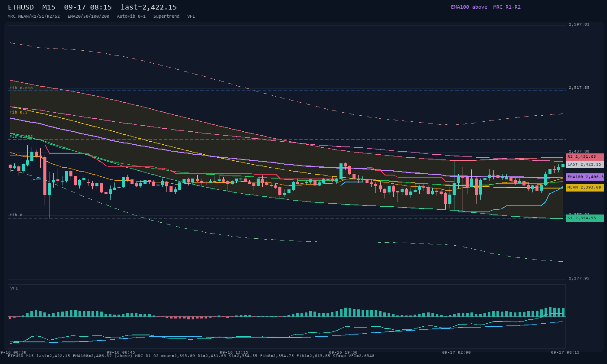Click the "EMA100 above" header badge
This screenshot has height=364, width=607.
click(x=469, y=7)
